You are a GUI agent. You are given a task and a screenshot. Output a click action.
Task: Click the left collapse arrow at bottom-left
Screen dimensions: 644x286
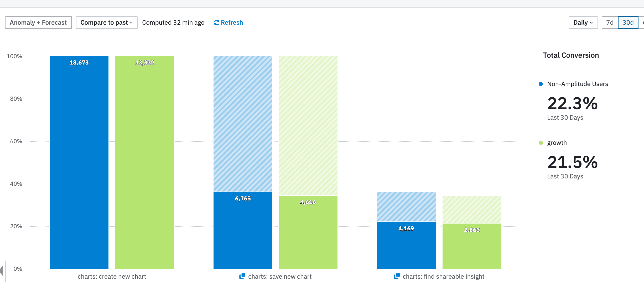point(2,271)
